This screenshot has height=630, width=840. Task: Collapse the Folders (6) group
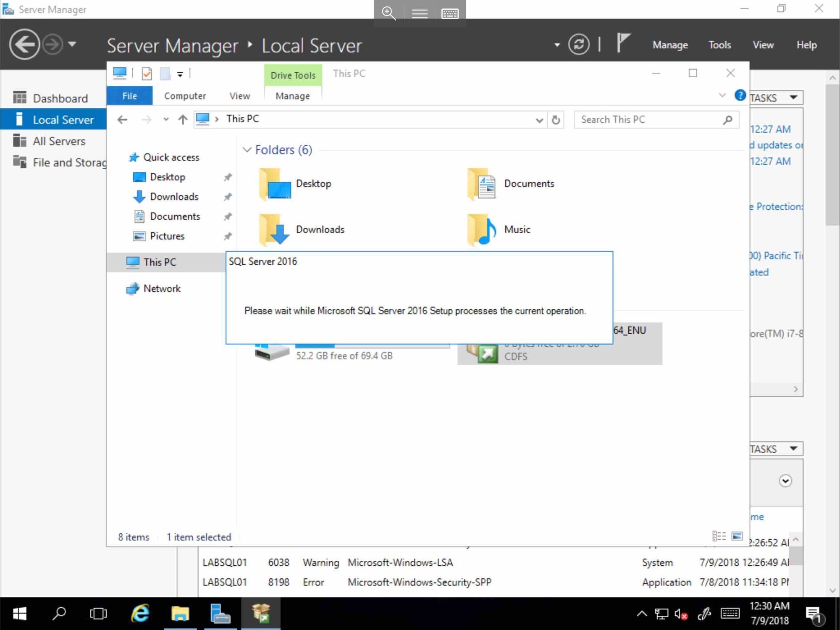[x=247, y=150]
